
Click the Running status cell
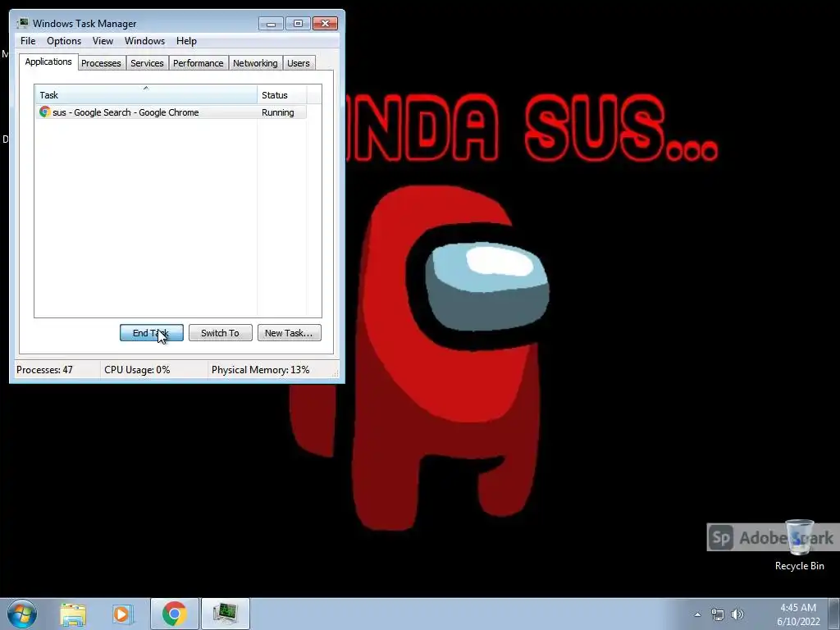tap(278, 112)
